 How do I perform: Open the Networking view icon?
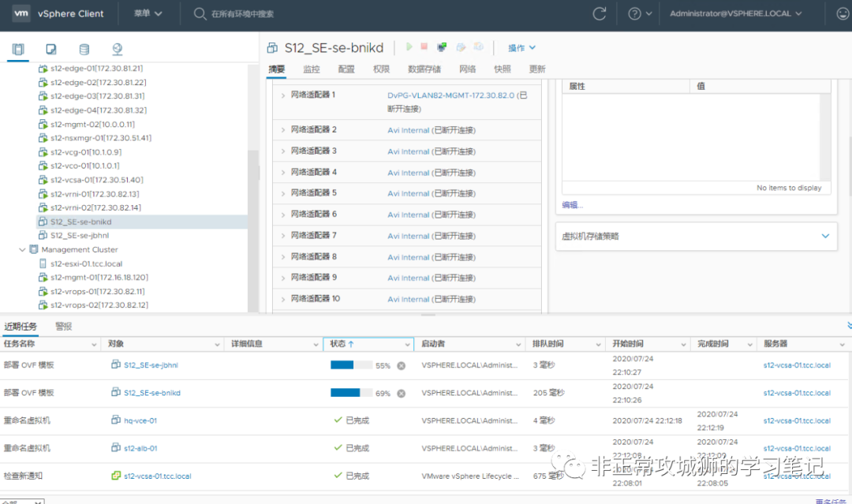click(x=118, y=50)
